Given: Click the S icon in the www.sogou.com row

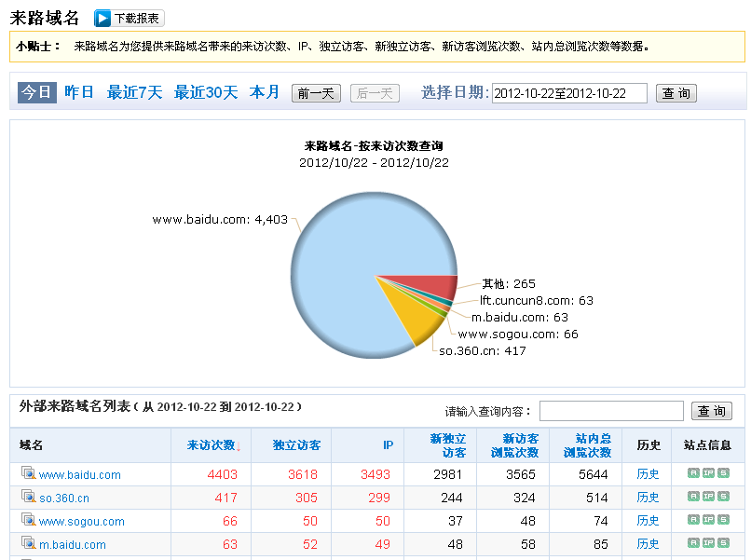Looking at the screenshot, I should 723,521.
